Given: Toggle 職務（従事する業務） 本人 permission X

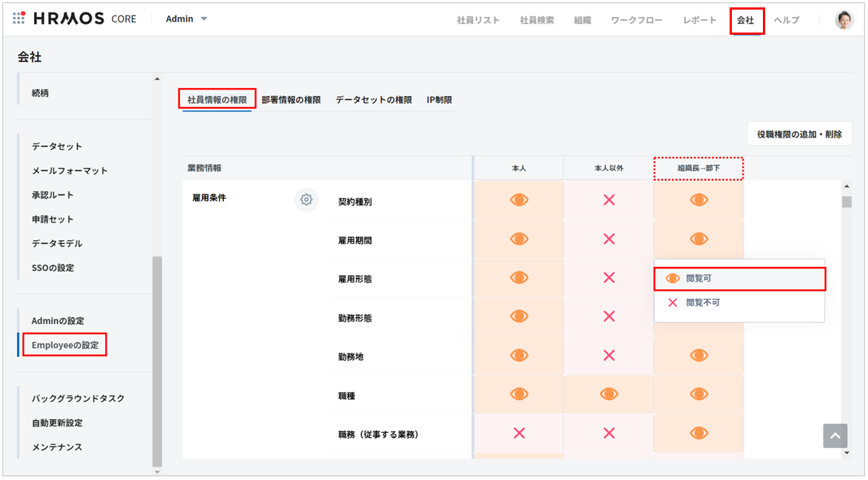Looking at the screenshot, I should pos(519,433).
